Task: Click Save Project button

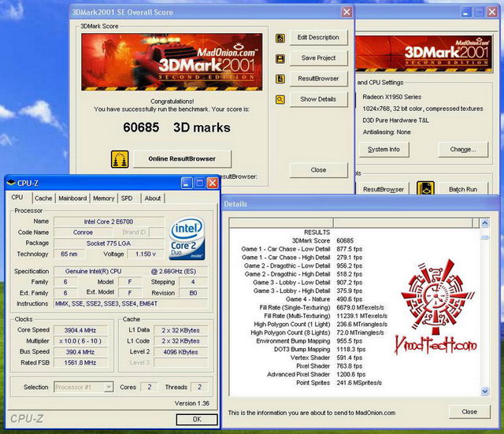Action: [x=318, y=58]
